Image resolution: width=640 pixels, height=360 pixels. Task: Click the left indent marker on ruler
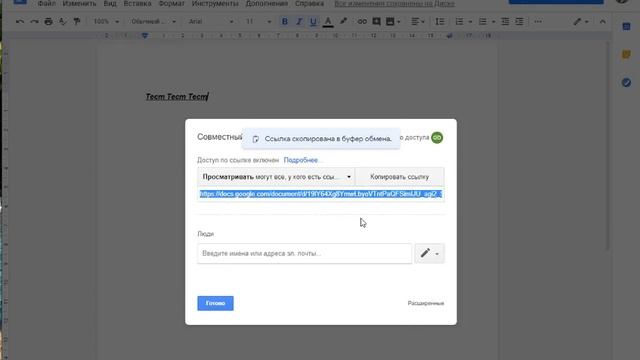(144, 36)
